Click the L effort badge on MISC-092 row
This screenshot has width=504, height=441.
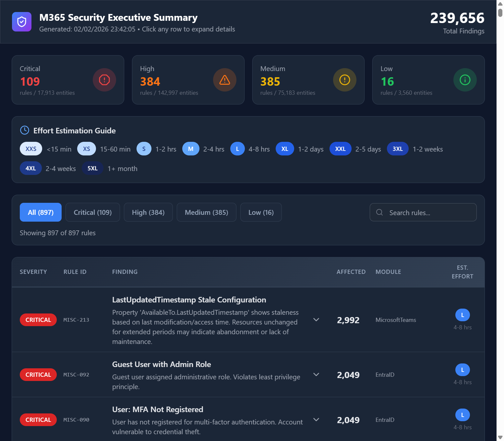[x=462, y=370]
